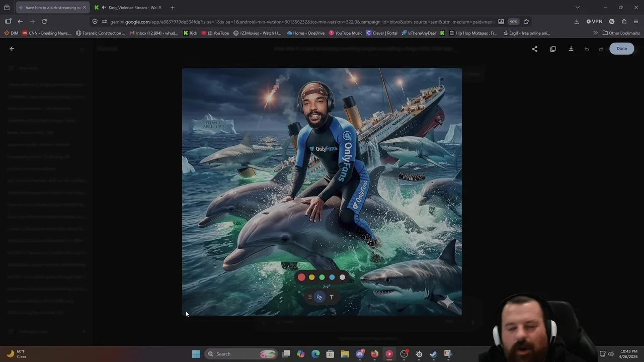The width and height of the screenshot is (644, 362).
Task: Select the red color swatch
Action: click(x=301, y=277)
